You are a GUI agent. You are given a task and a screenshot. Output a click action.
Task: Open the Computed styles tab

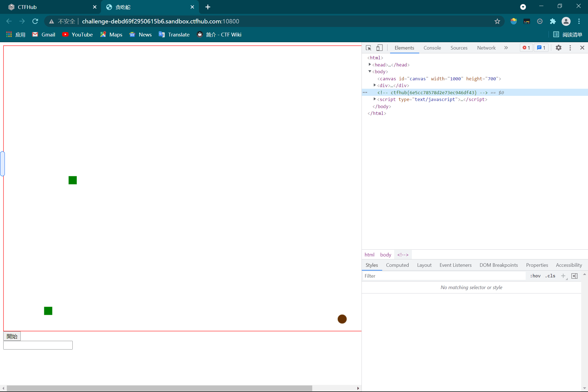[x=397, y=265]
